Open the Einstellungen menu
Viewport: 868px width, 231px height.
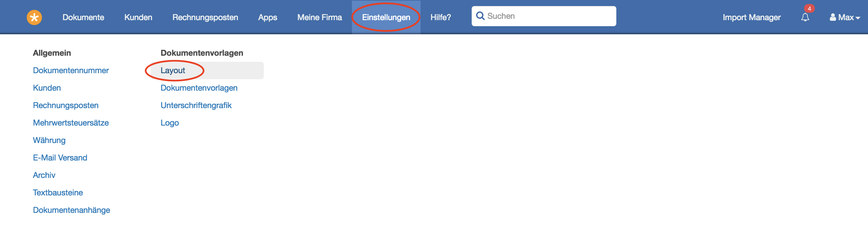[x=386, y=17]
